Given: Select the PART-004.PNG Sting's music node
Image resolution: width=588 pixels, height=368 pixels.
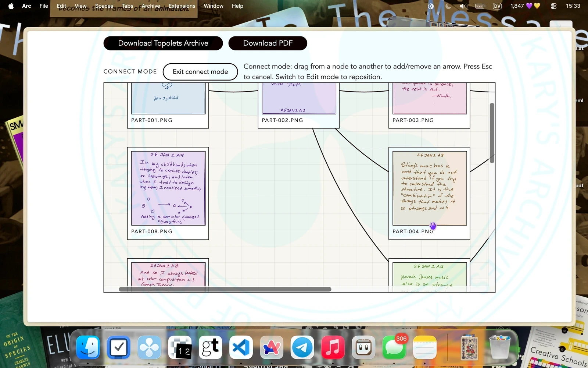Looking at the screenshot, I should click(430, 188).
